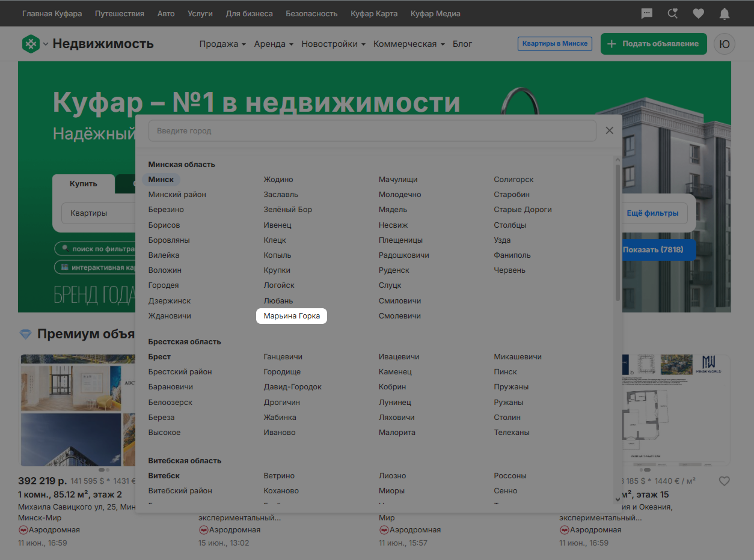Choose Несвиж city

[393, 225]
